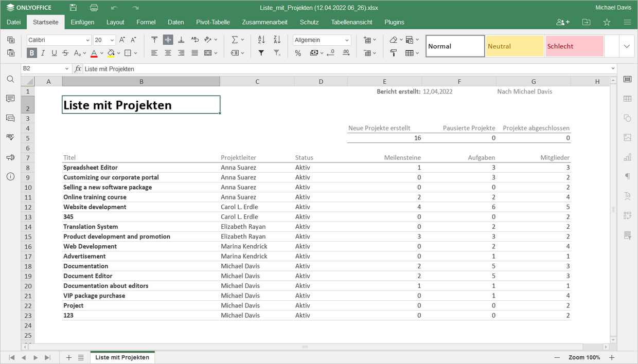Toggle Italic formatting

coord(43,52)
